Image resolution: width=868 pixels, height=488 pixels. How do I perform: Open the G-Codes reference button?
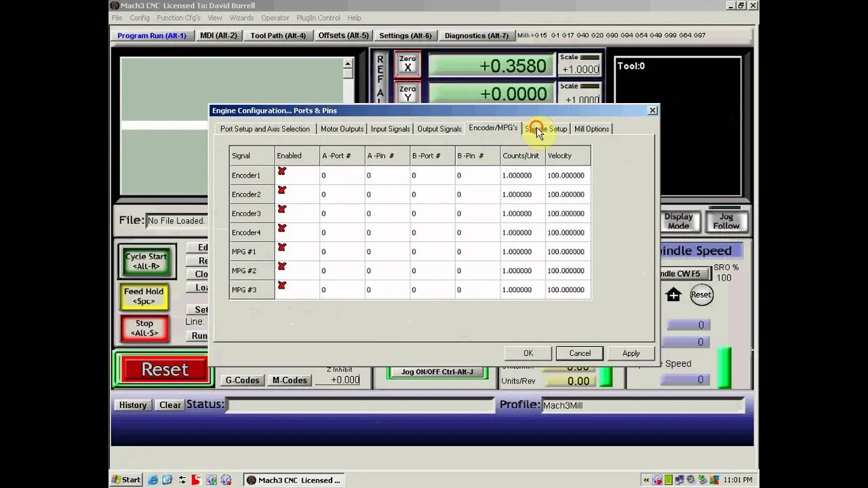tap(242, 380)
